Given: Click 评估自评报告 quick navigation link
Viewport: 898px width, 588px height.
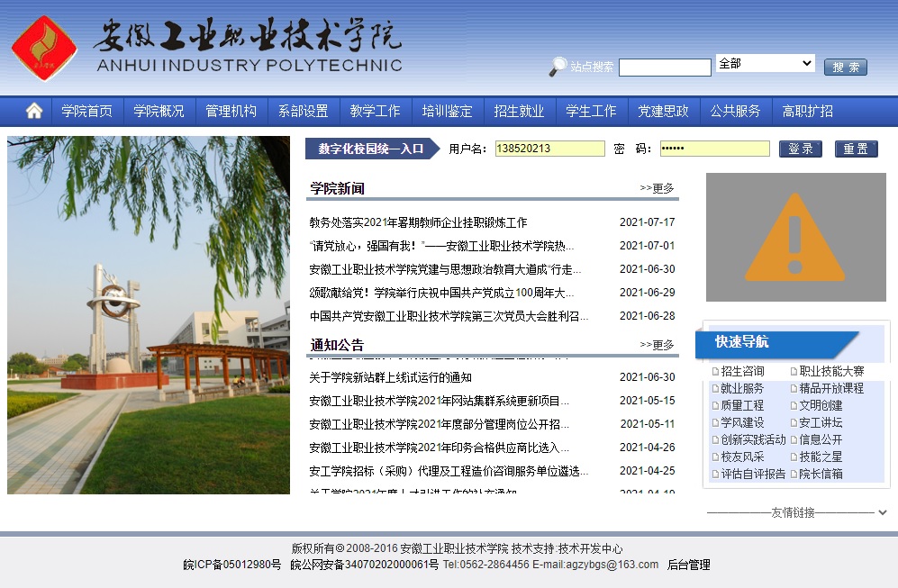Looking at the screenshot, I should click(753, 474).
